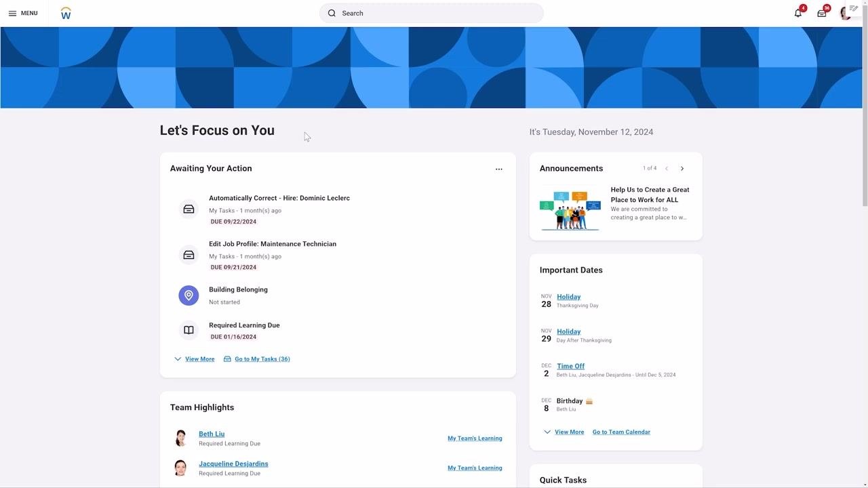The image size is (868, 488).
Task: Open the Awaiting Your Action ellipsis menu
Action: pos(499,169)
